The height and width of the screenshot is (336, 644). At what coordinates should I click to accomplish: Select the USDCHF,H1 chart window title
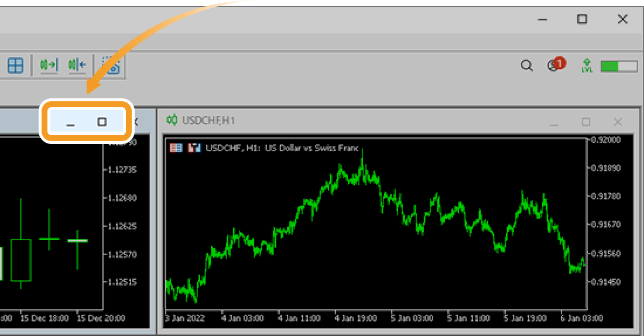(x=208, y=121)
